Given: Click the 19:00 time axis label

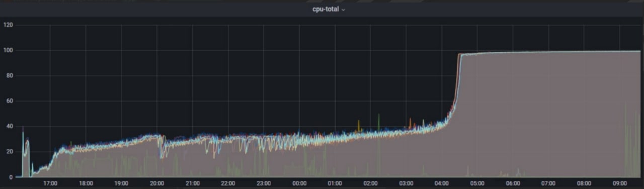Looking at the screenshot, I should [121, 183].
